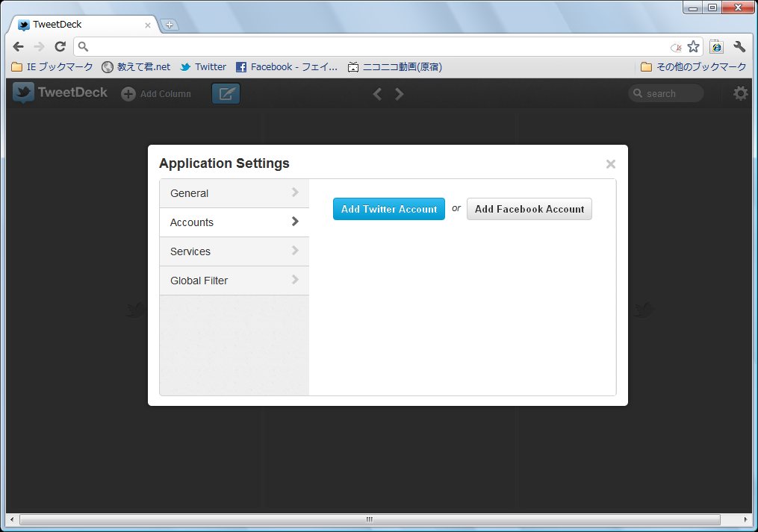Click the horizontal scrollbar thumb
The image size is (758, 532).
click(x=370, y=519)
